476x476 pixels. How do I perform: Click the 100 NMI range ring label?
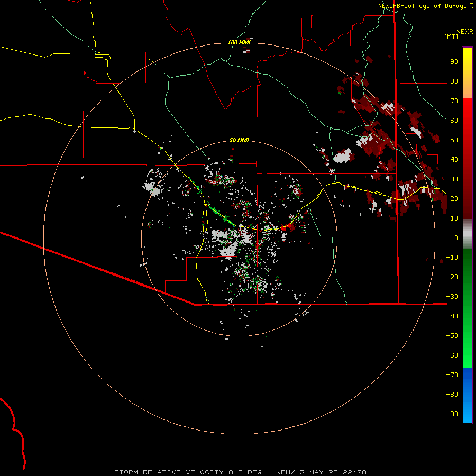click(239, 42)
